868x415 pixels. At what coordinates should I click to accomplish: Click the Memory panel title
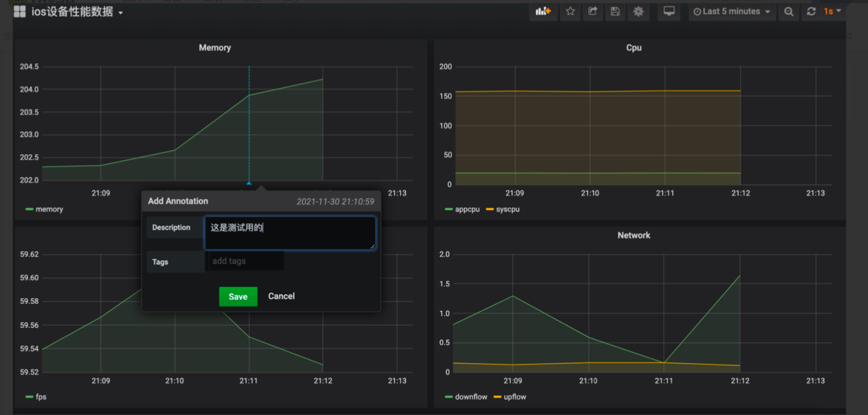[215, 48]
